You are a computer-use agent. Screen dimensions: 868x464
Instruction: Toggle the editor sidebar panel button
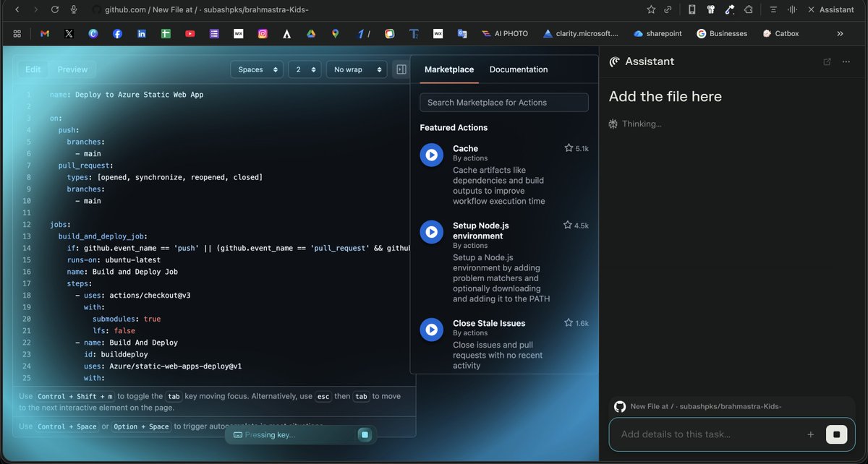(401, 69)
